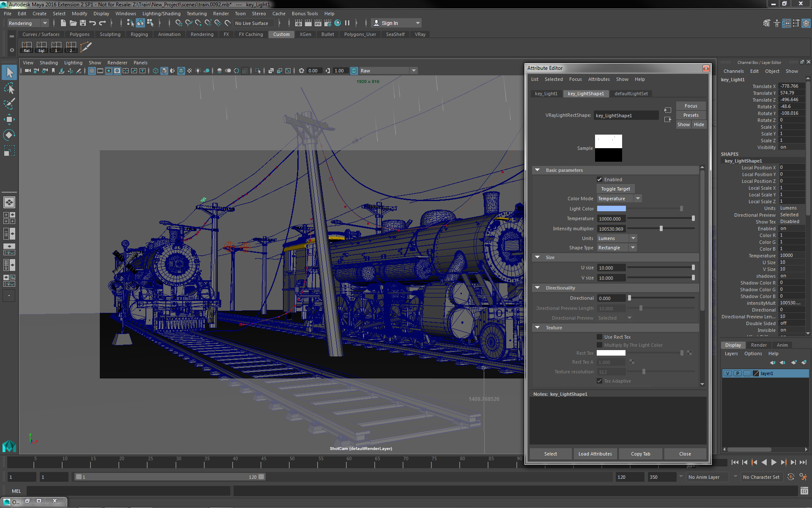This screenshot has height=508, width=812.
Task: Open a scene with the folder icon
Action: tap(73, 23)
